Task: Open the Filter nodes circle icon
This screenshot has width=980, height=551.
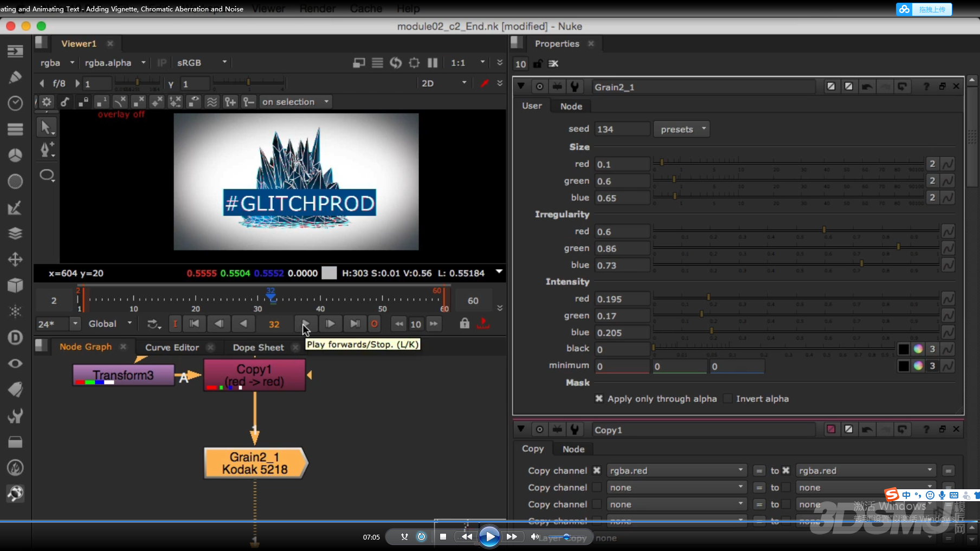Action: click(15, 181)
